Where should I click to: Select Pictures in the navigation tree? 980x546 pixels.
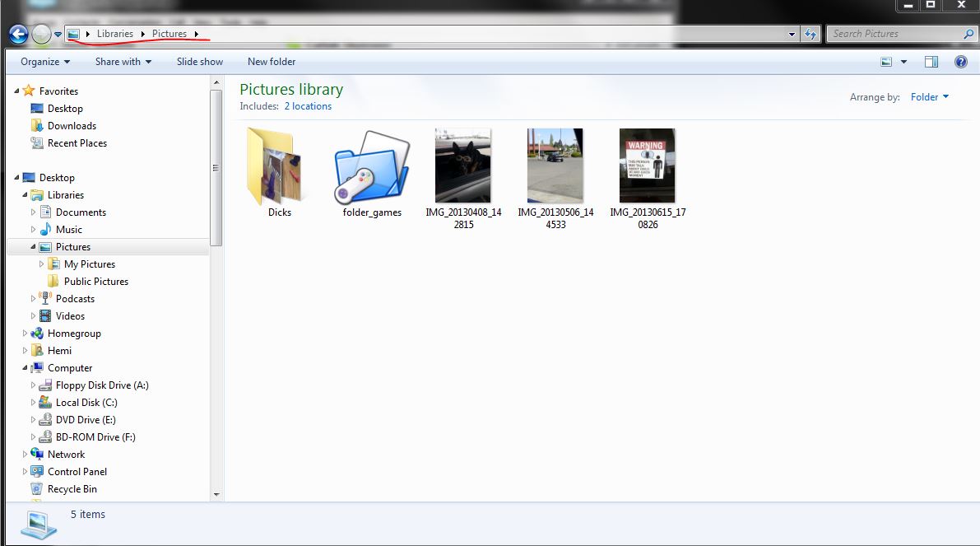[73, 247]
